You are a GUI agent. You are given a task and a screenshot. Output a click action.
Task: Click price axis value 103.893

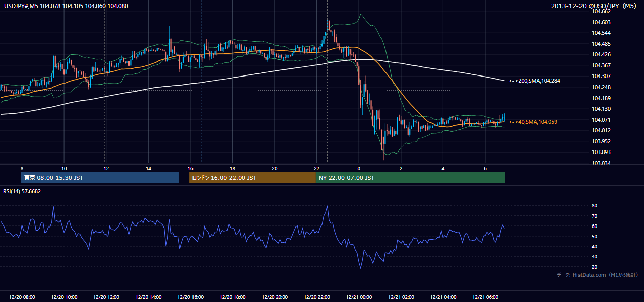pos(602,153)
